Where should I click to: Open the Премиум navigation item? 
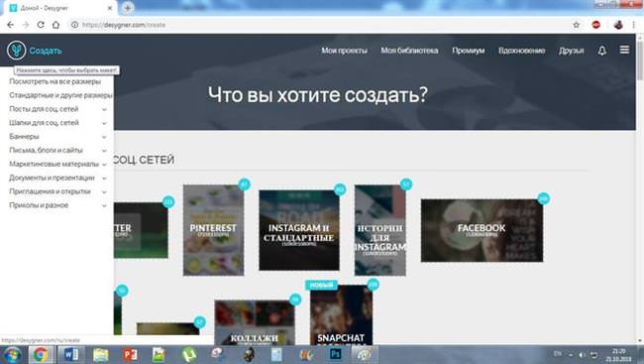coord(469,51)
